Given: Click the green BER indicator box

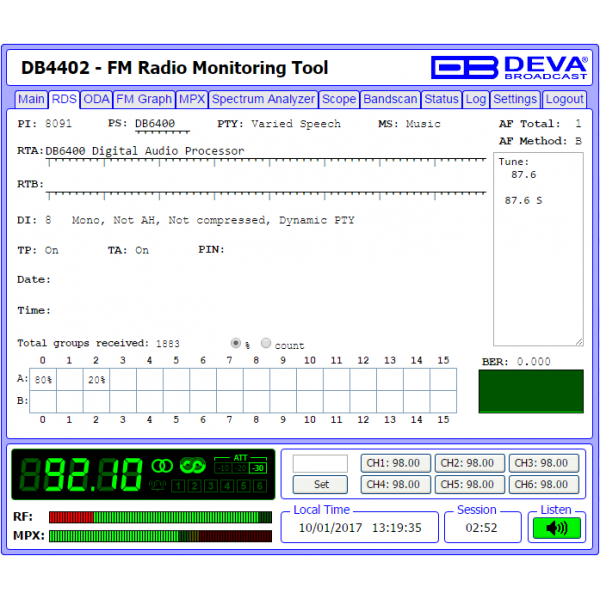Looking at the screenshot, I should tap(531, 391).
